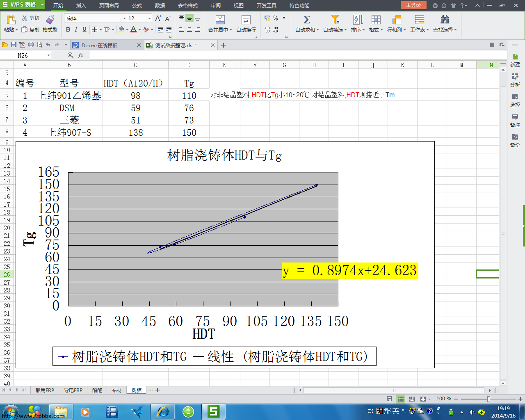Toggle italic formatting

coord(76,30)
